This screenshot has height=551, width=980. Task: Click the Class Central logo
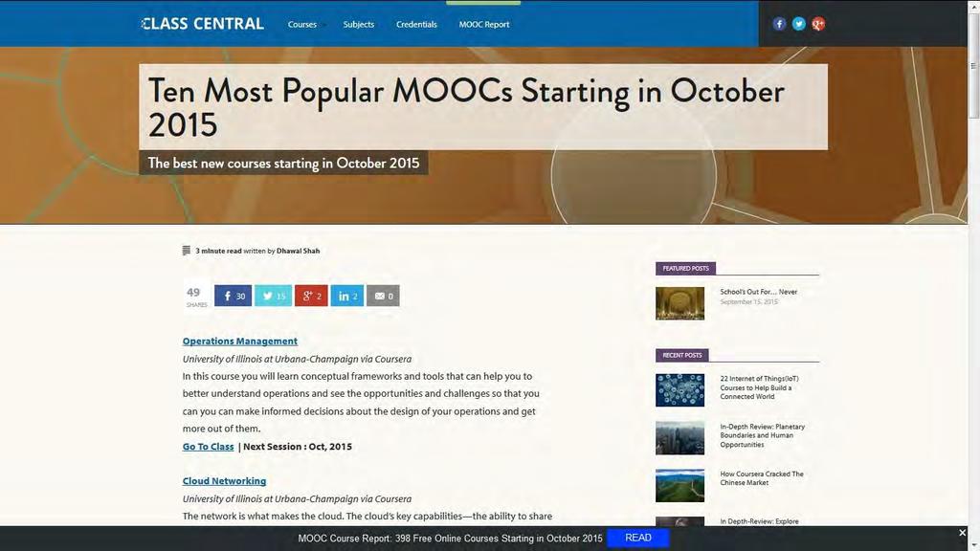point(203,24)
